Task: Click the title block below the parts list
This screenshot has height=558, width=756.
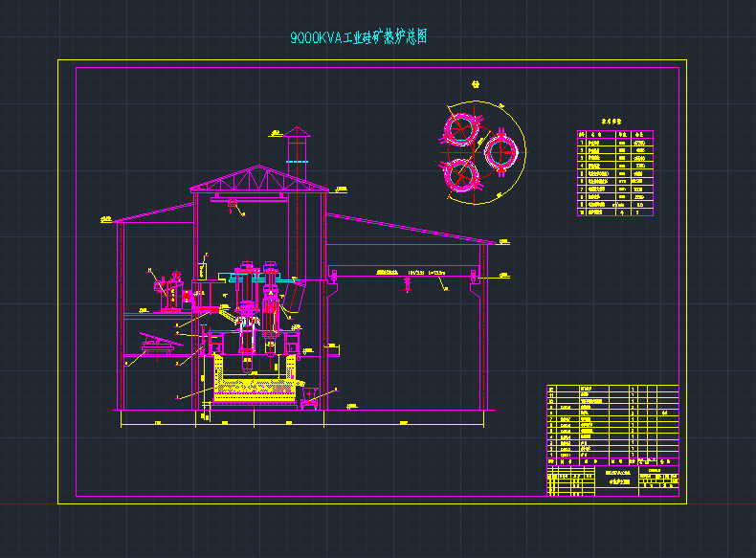Action: tap(612, 479)
